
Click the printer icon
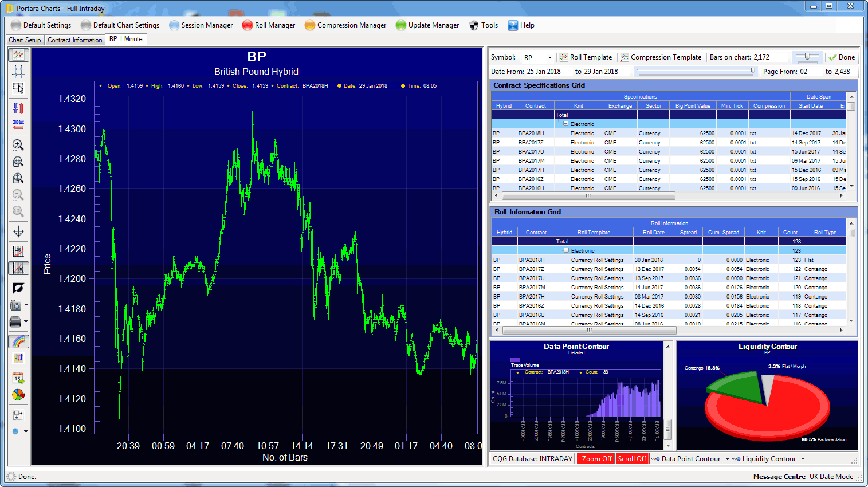[16, 321]
